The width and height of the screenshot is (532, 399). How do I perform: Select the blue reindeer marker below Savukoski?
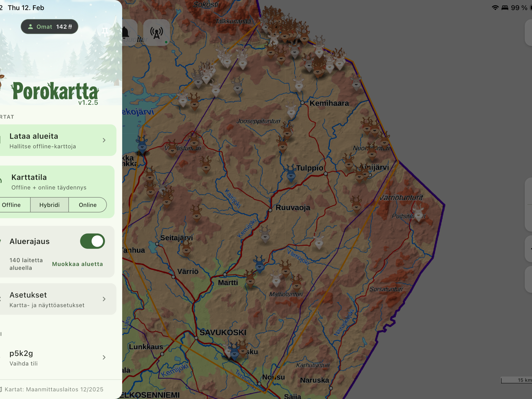pyautogui.click(x=234, y=352)
